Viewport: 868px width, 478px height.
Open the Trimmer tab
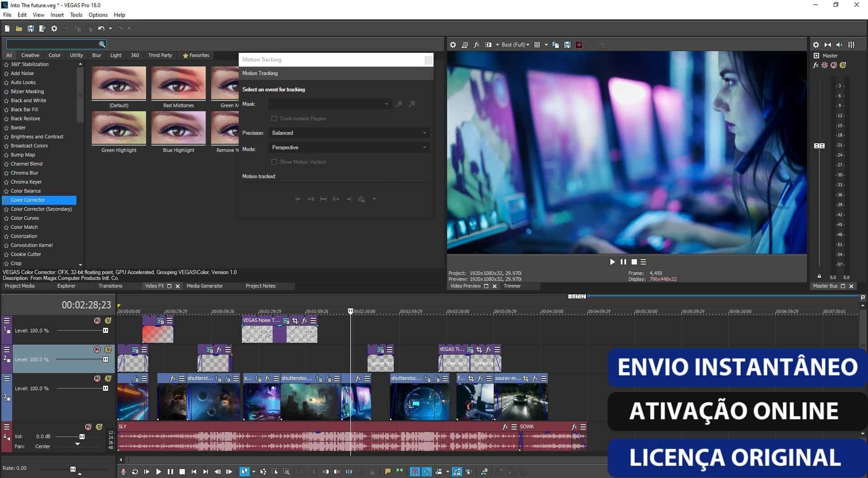pos(512,286)
